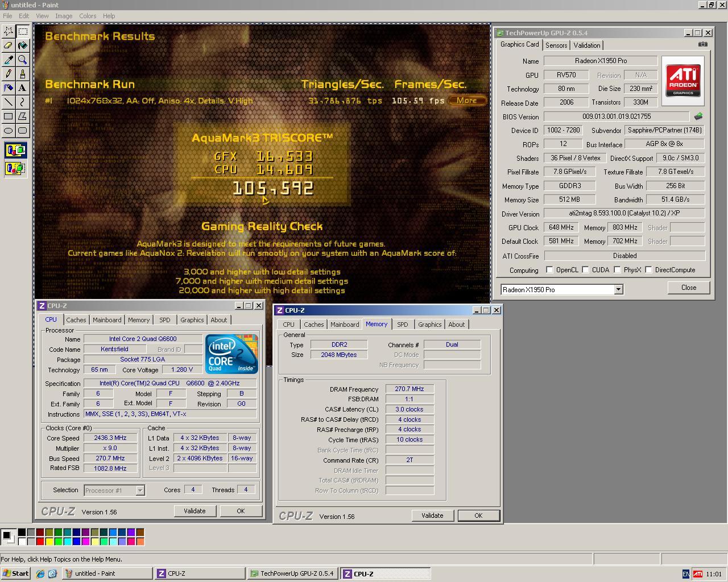
Task: Click the BIOS Version field
Action: pyautogui.click(x=617, y=117)
